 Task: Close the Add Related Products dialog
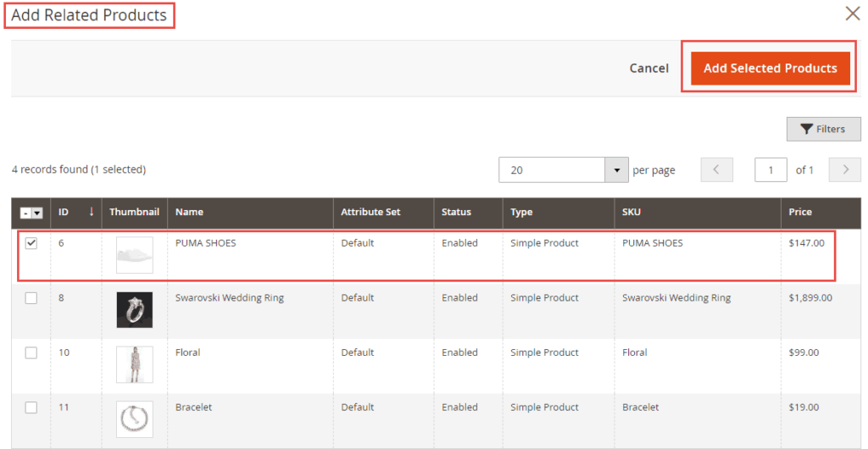click(852, 14)
